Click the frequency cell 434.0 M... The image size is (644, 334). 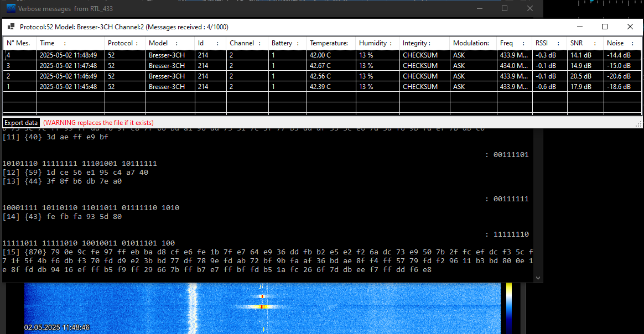515,66
